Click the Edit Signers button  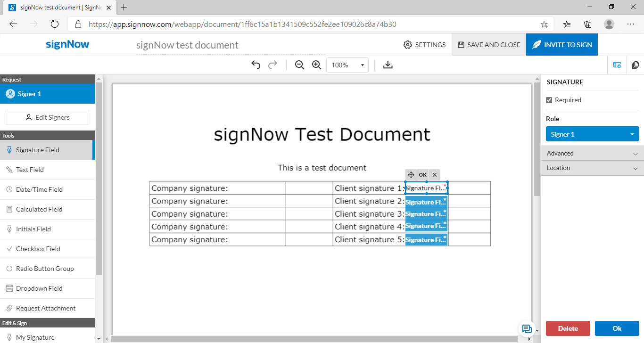tap(47, 117)
